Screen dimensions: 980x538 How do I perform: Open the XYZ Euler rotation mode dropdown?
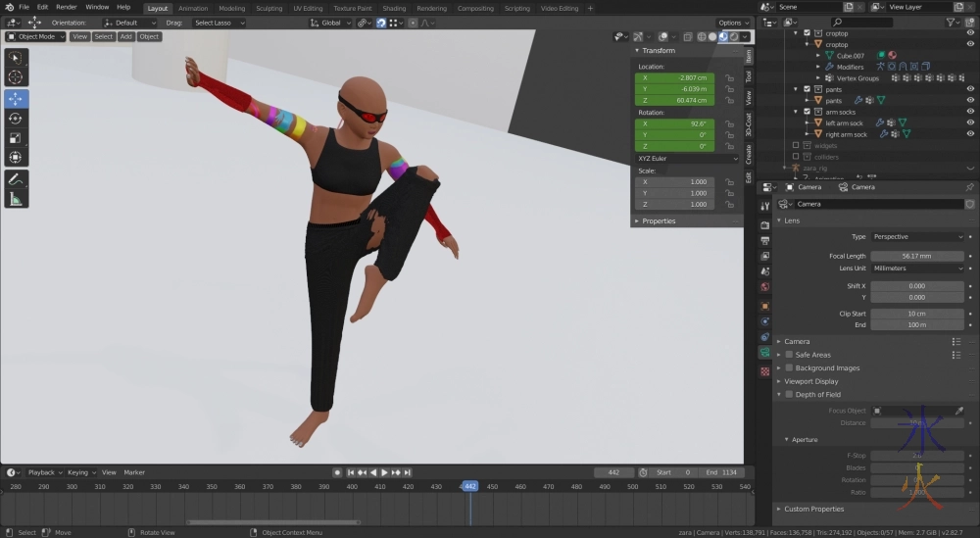coord(686,158)
